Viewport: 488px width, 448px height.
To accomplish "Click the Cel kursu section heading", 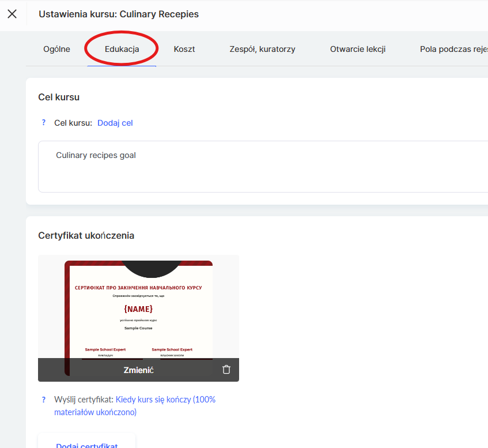I will point(59,97).
